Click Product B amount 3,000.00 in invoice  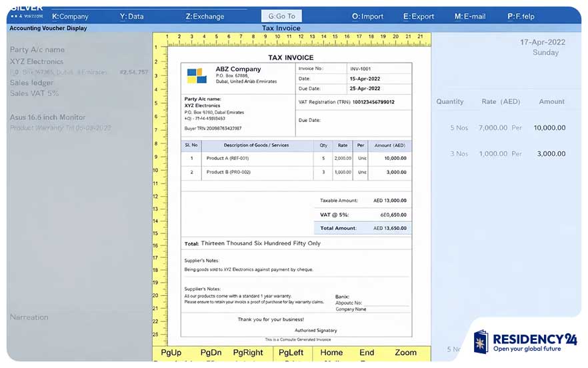[x=397, y=172]
